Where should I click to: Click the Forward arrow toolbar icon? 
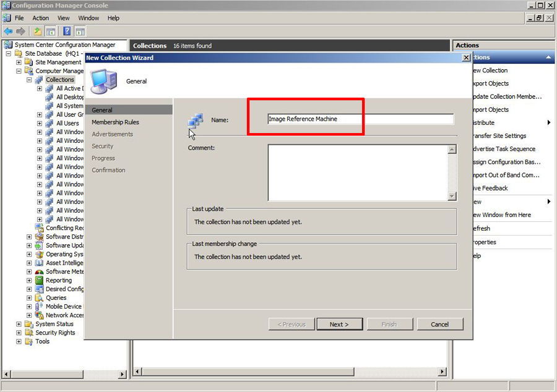(x=20, y=31)
